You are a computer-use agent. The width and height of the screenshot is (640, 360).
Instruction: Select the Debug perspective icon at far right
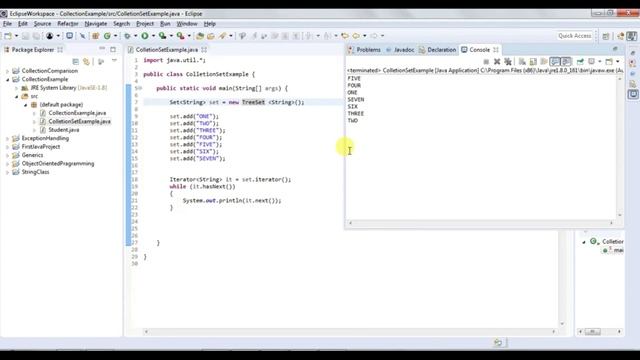[632, 36]
